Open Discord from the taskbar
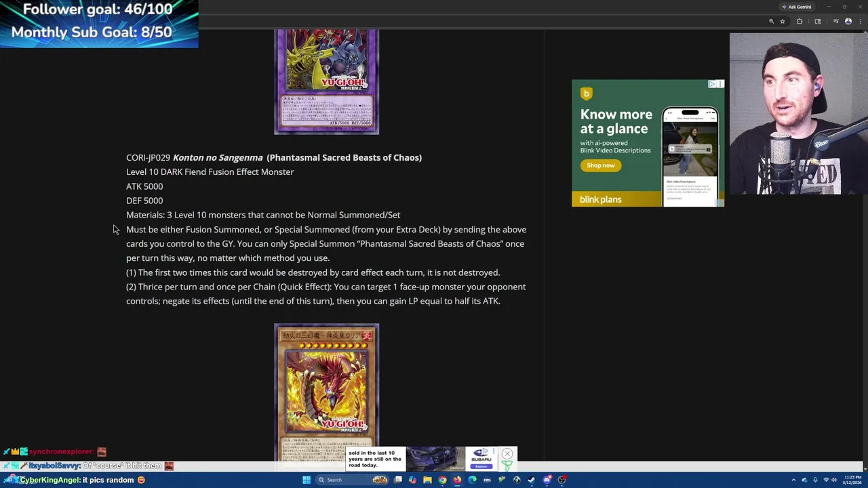The height and width of the screenshot is (488, 868). coord(547,480)
